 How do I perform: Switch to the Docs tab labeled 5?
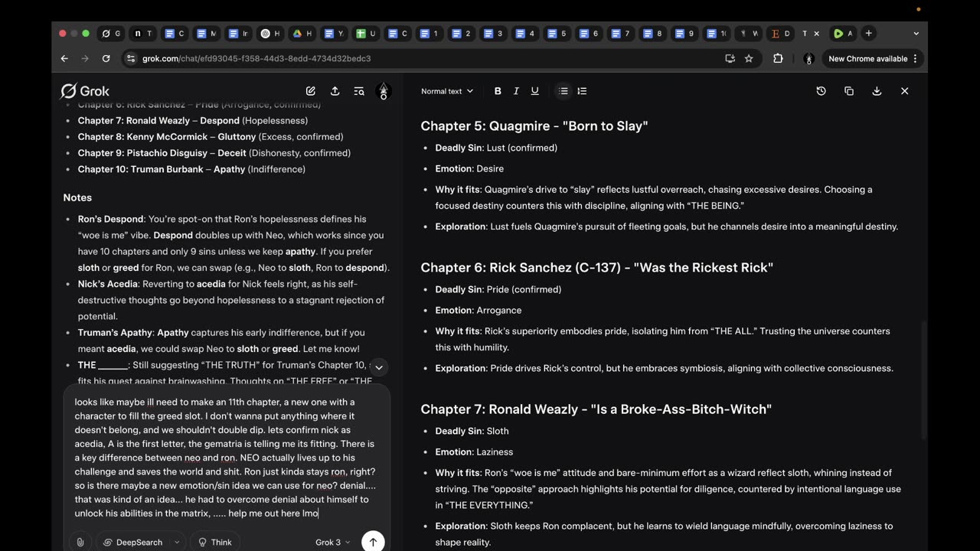click(557, 34)
